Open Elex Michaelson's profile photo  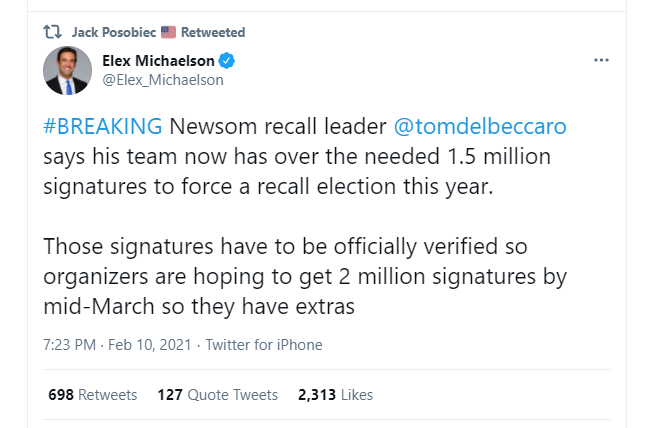67,70
